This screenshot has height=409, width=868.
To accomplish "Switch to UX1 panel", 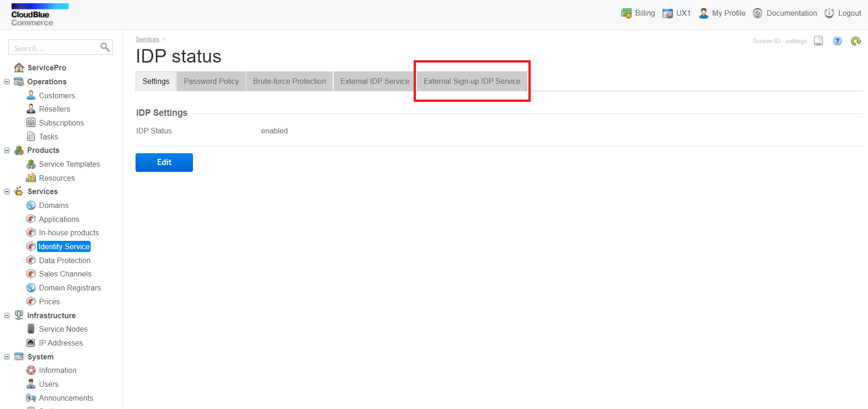I will 676,13.
